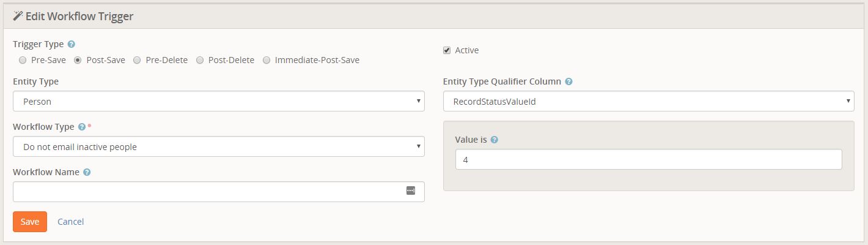Choose Immediate-Post-Save trigger type
This screenshot has width=868, height=245.
267,60
